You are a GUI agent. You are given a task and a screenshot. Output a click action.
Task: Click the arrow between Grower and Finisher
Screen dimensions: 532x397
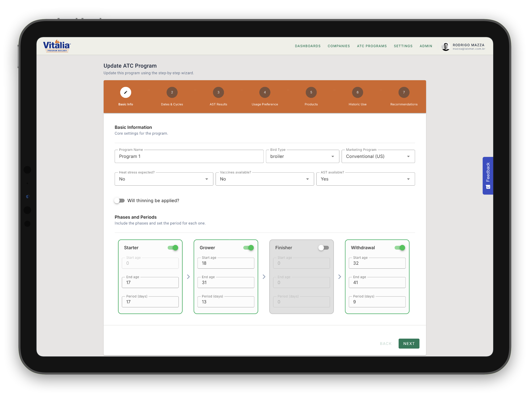pos(264,277)
